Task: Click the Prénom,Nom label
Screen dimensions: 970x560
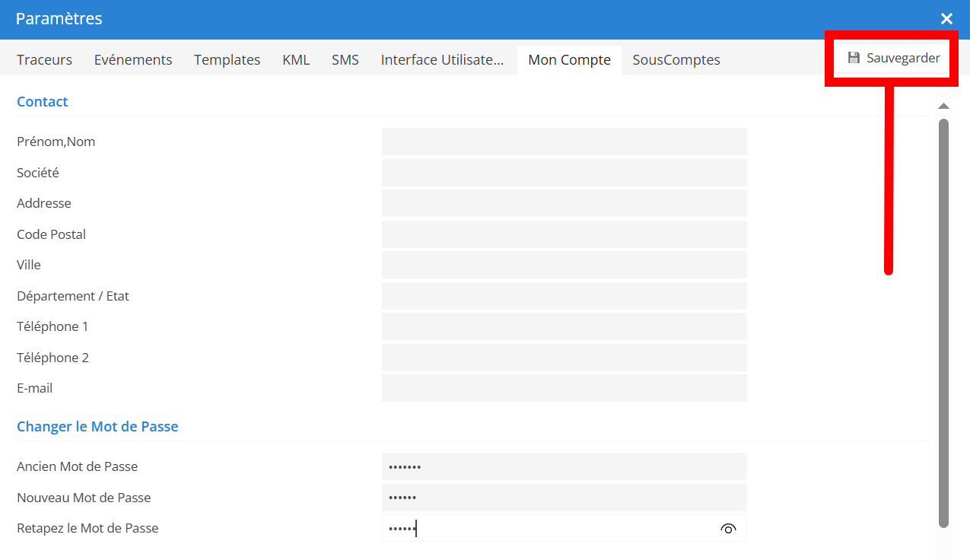Action: (x=56, y=142)
